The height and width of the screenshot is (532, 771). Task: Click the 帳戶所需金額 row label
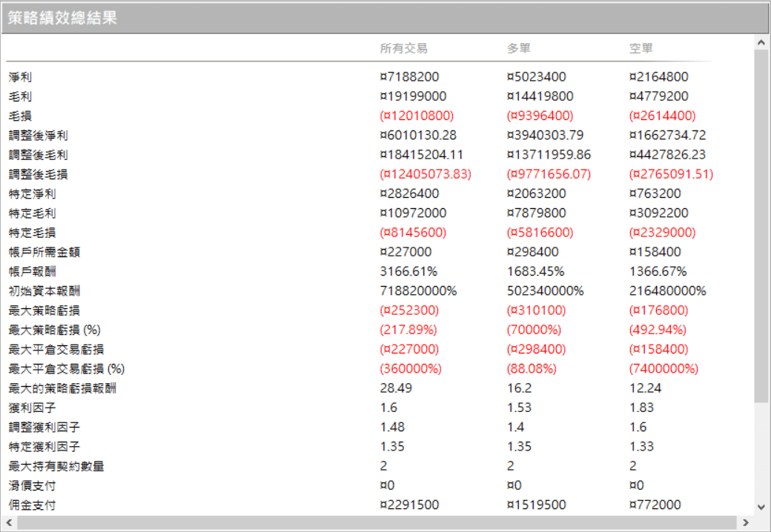click(44, 253)
